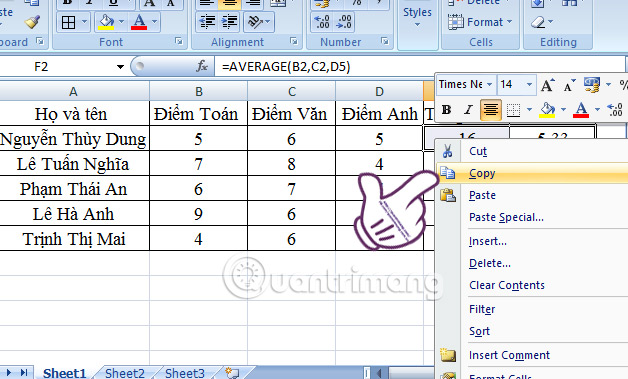
Task: Click the Insert Comment icon in the context menu
Action: tap(448, 355)
